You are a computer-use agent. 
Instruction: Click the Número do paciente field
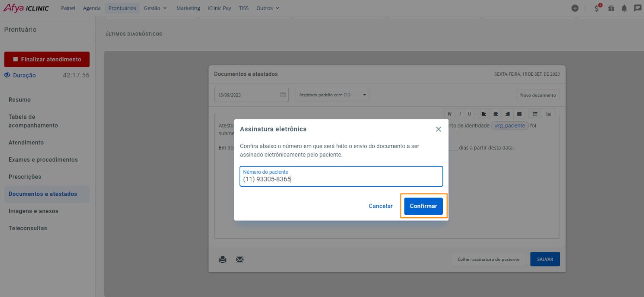341,177
